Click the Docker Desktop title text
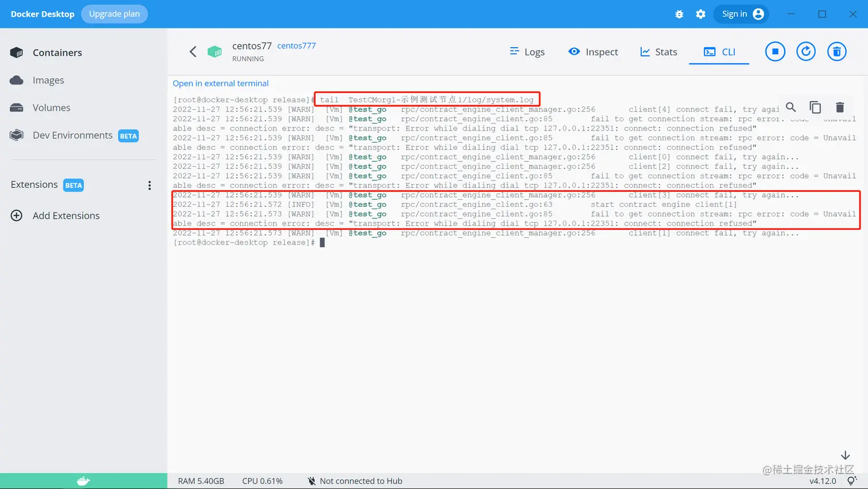The height and width of the screenshot is (489, 868). click(42, 14)
